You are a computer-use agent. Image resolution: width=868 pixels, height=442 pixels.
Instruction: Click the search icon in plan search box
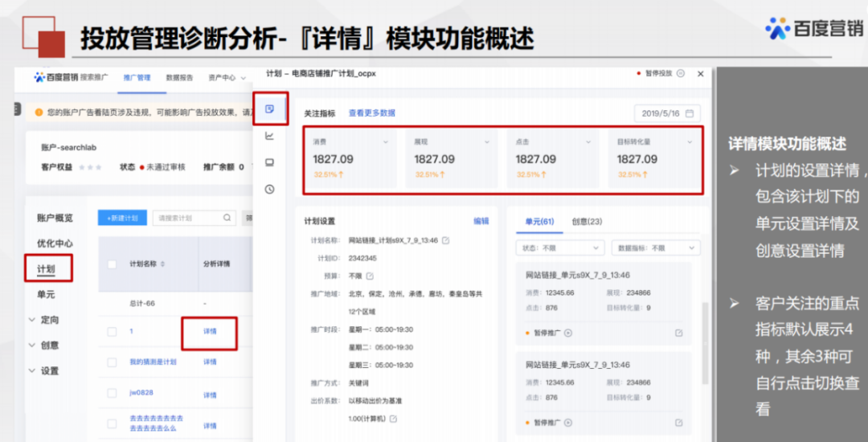click(227, 218)
